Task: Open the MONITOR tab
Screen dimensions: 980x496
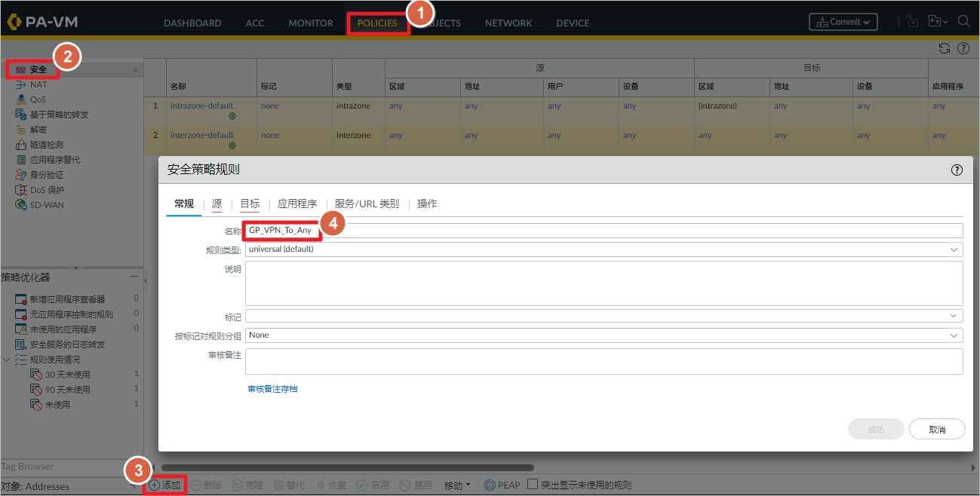Action: pos(311,23)
